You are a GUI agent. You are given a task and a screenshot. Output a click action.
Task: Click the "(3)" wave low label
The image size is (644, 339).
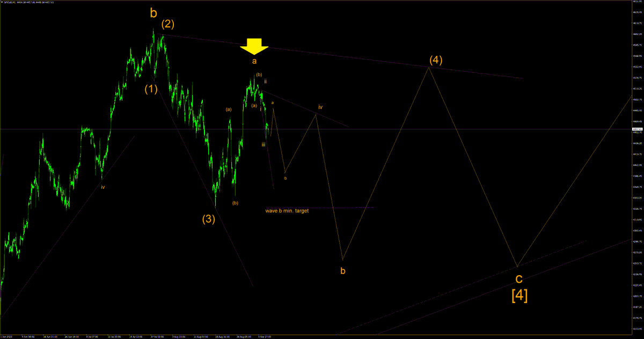[x=208, y=218]
